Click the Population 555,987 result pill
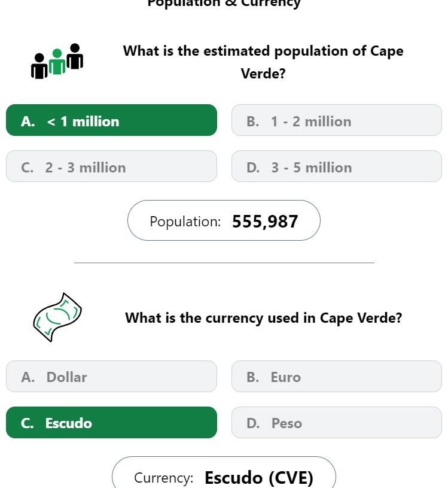The width and height of the screenshot is (448, 488). click(224, 220)
